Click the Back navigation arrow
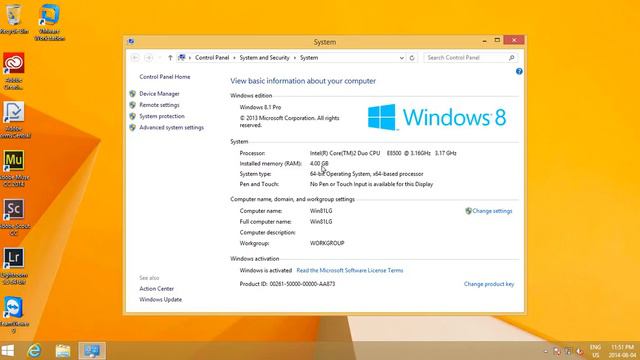 click(135, 58)
